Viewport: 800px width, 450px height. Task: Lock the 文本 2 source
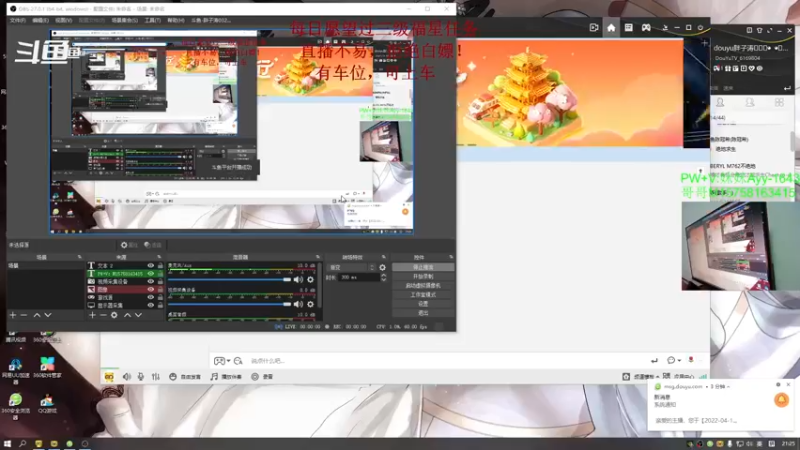click(160, 266)
